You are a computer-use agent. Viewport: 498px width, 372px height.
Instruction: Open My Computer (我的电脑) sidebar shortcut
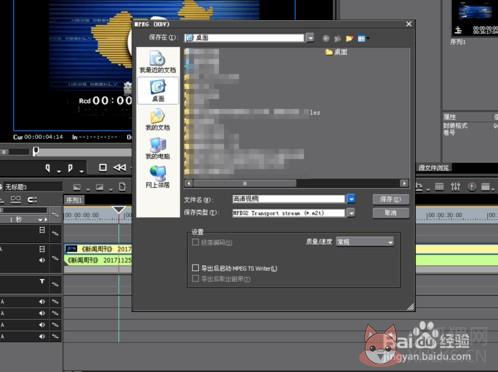coord(158,148)
